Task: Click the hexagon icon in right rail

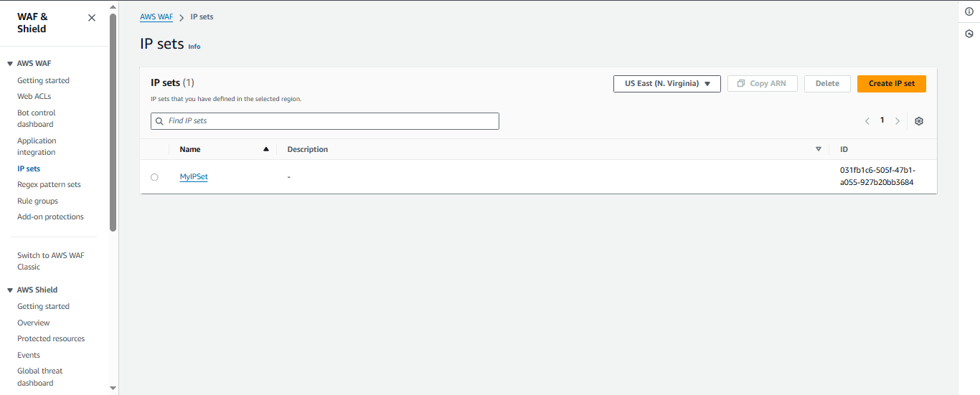Action: [969, 34]
